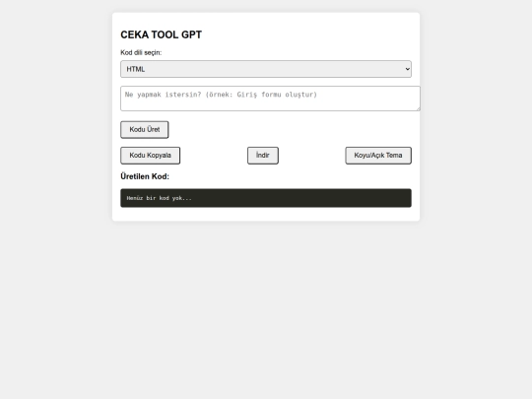Click the 'CEKA TOOL GPT' title
The height and width of the screenshot is (399, 532).
point(162,34)
